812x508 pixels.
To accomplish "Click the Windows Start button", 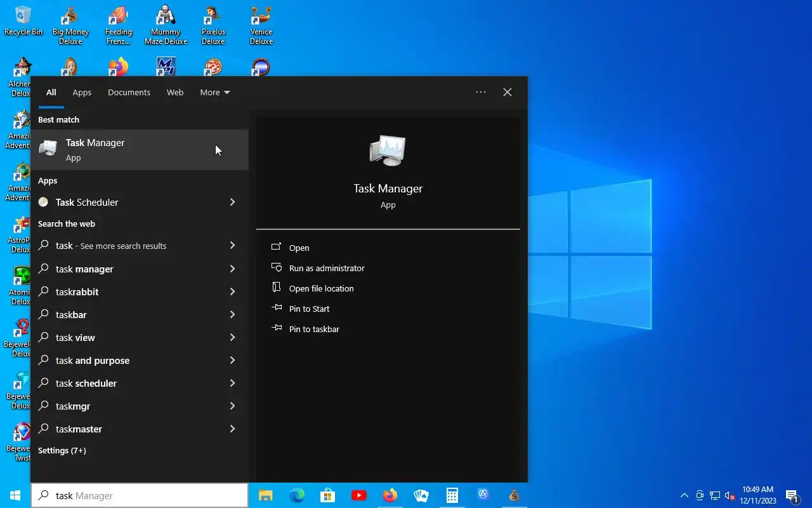I will click(15, 495).
